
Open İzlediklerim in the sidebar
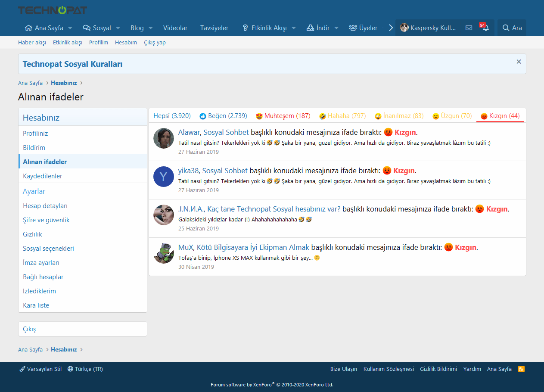point(83,291)
